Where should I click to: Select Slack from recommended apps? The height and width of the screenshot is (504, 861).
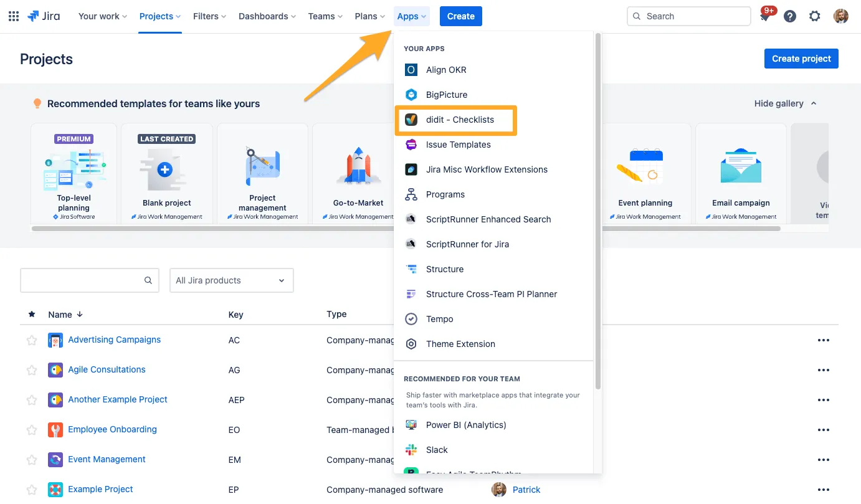coord(493,450)
